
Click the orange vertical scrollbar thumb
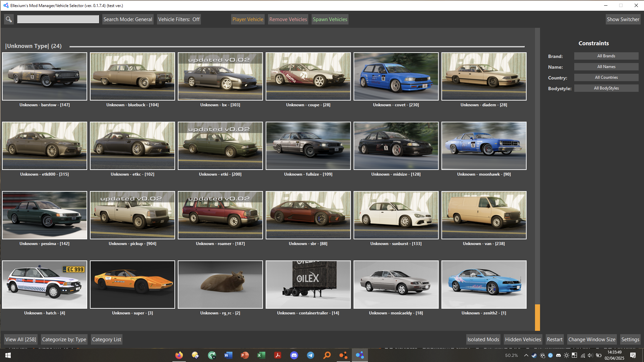pos(537,317)
